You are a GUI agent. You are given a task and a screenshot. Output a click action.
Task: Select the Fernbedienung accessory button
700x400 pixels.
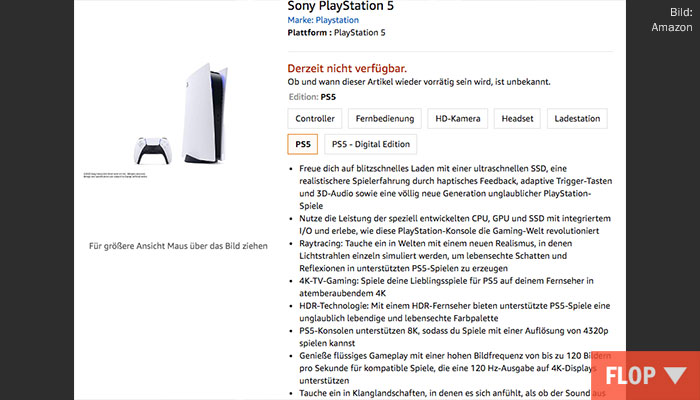click(384, 118)
